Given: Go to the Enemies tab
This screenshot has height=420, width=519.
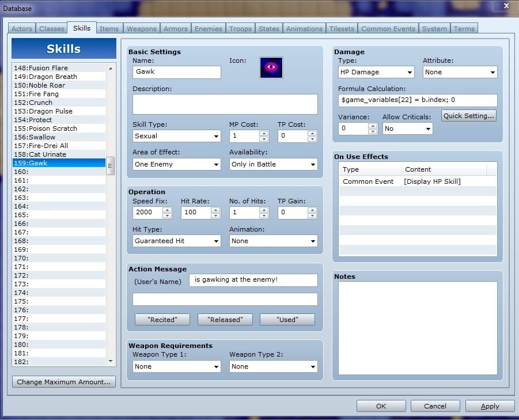Looking at the screenshot, I should pos(208,29).
